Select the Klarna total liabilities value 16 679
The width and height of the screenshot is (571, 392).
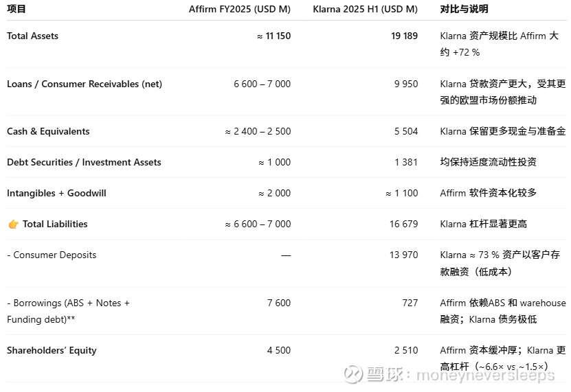403,224
